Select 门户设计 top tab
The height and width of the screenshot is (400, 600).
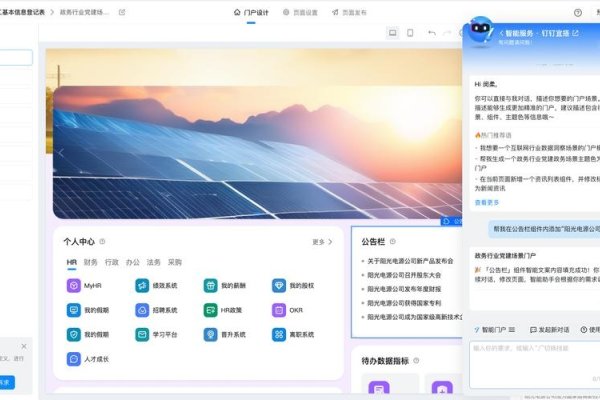coord(251,13)
